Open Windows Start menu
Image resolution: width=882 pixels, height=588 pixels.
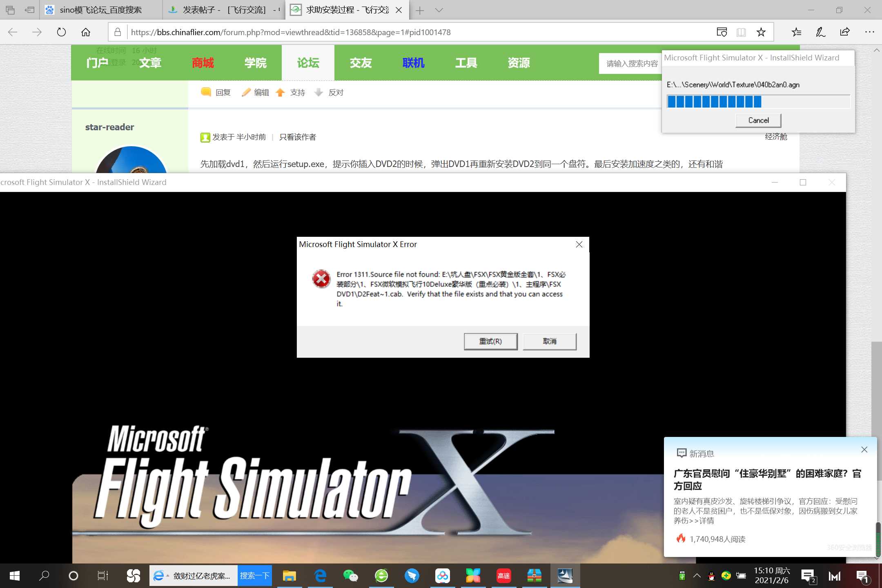tap(14, 576)
